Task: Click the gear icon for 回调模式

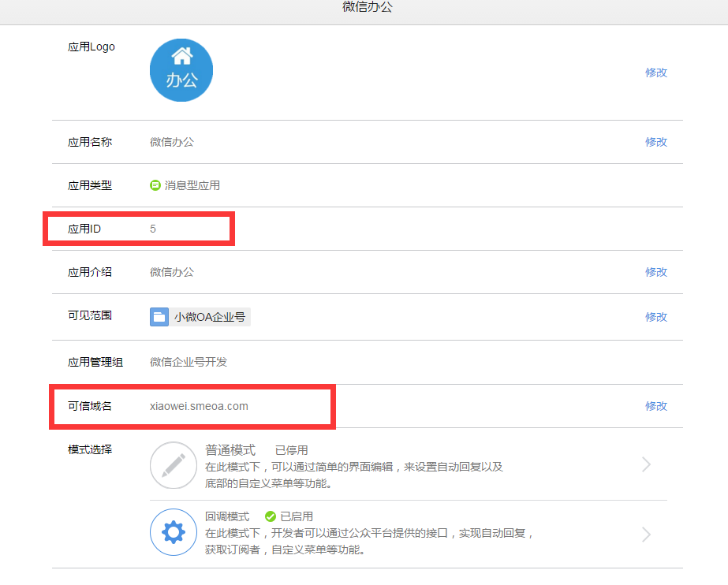Action: pyautogui.click(x=174, y=532)
